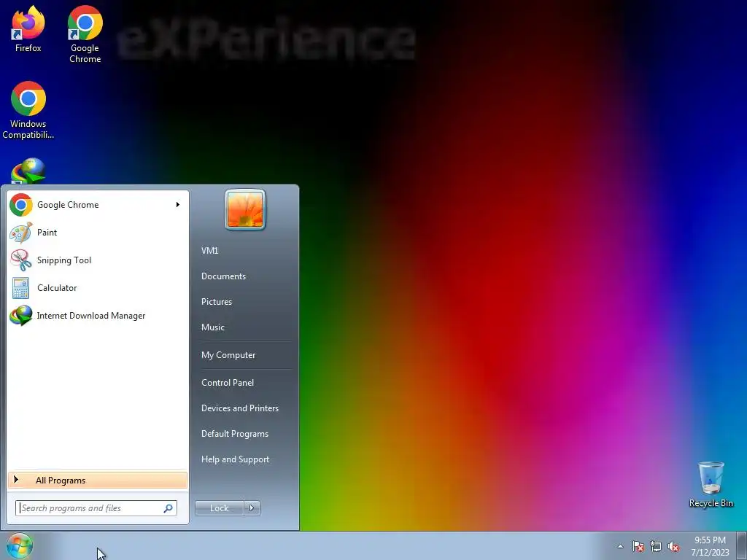Viewport: 747px width, 560px height.
Task: Expand Google Chrome jump list arrow
Action: (178, 205)
